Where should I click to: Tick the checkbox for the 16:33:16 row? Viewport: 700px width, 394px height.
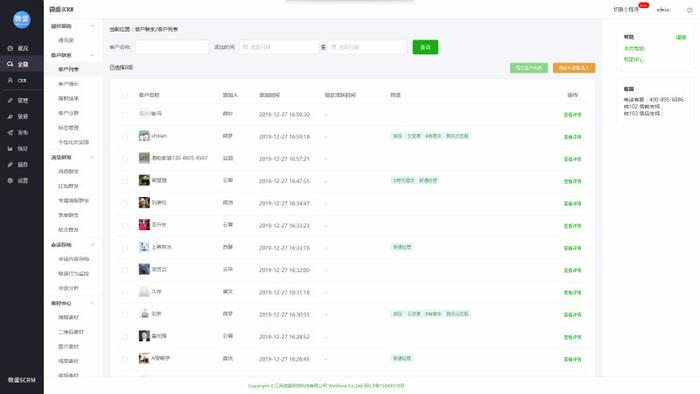pos(125,248)
